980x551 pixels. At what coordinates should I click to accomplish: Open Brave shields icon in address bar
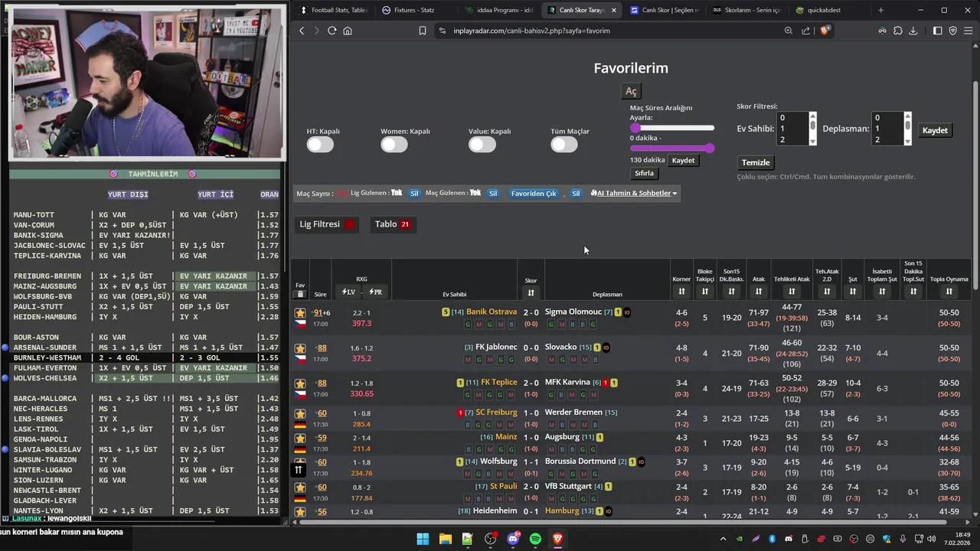pyautogui.click(x=825, y=31)
